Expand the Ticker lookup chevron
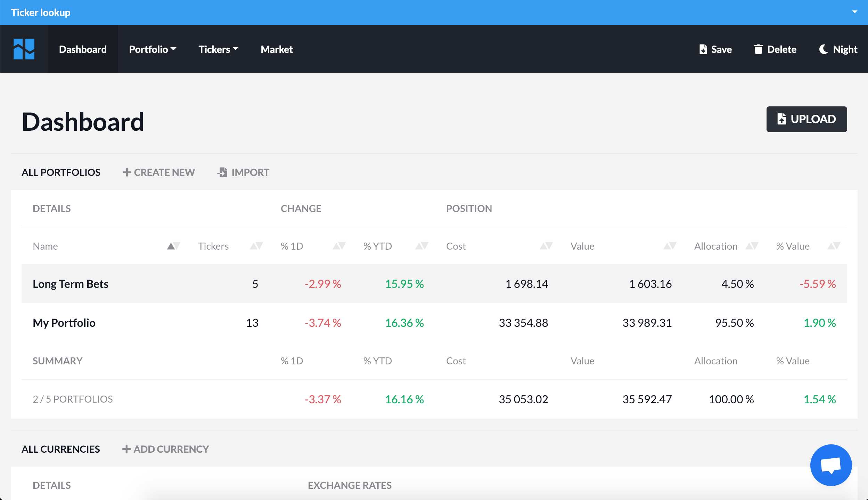The height and width of the screenshot is (500, 868). pos(854,12)
